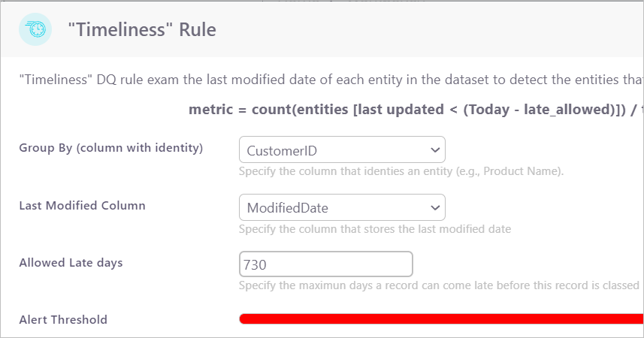
Task: Click the hint text mentioning Product Name
Action: pos(401,171)
